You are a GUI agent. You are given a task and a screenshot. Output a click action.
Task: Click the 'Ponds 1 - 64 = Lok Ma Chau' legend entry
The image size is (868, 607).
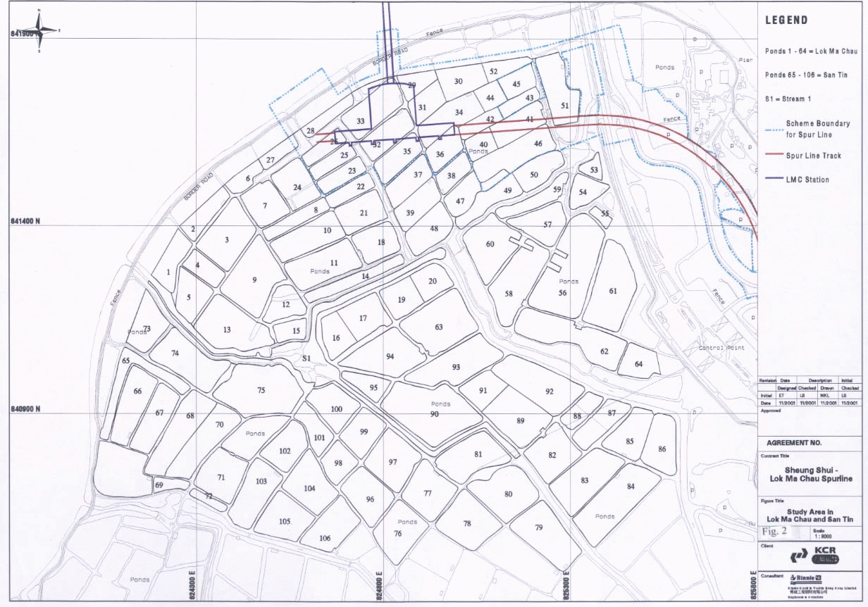(x=810, y=51)
